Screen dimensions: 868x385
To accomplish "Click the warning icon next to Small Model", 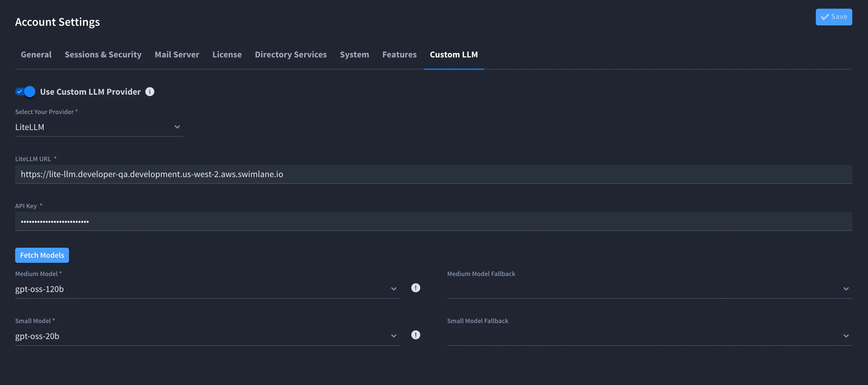I will (x=415, y=335).
